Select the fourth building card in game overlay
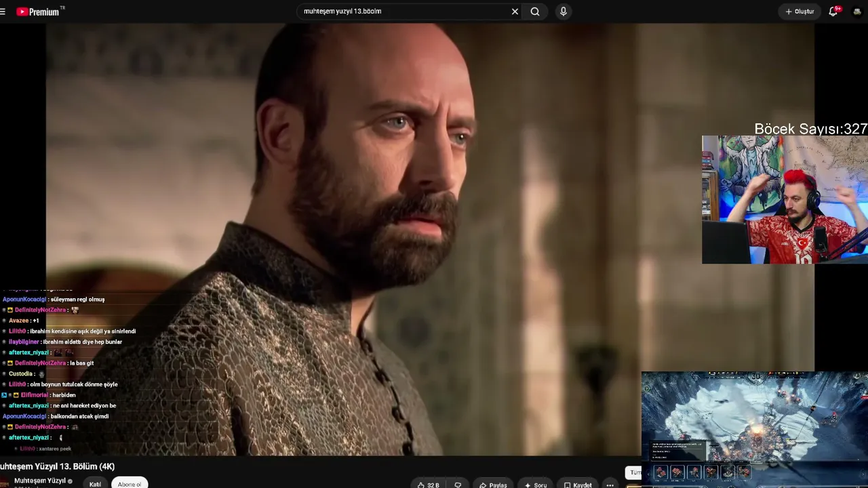The width and height of the screenshot is (868, 488). coord(711,472)
